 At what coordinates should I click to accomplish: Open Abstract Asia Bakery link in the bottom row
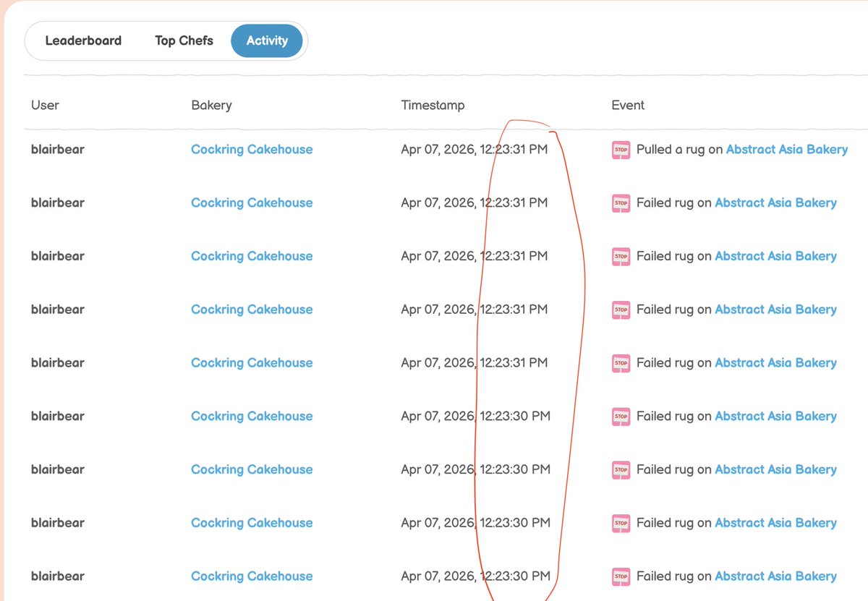point(775,576)
